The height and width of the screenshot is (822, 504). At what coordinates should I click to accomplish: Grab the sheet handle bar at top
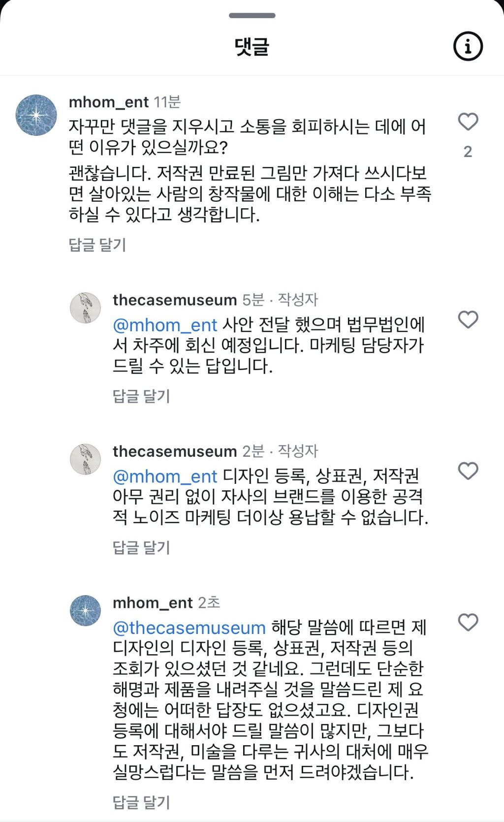coord(252,15)
